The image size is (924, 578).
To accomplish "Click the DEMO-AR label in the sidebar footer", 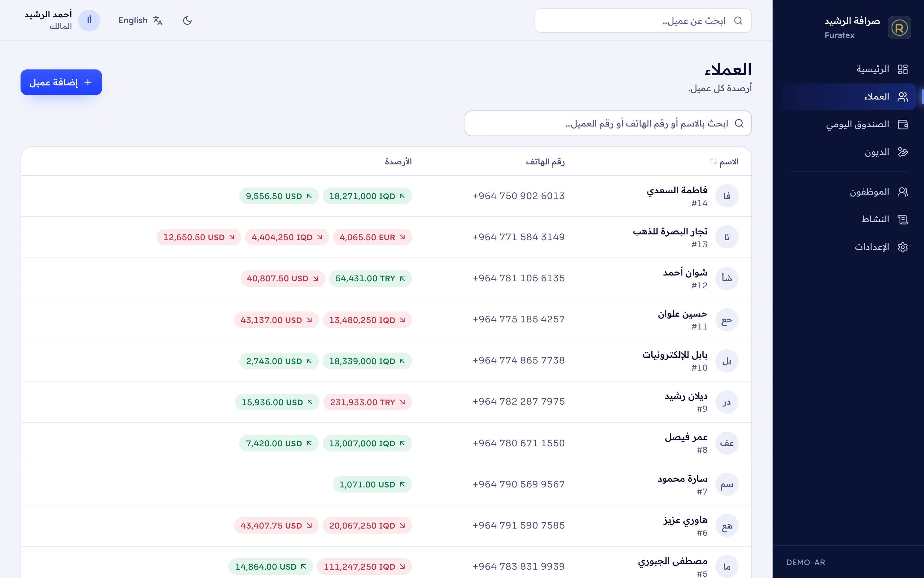I will click(x=805, y=562).
